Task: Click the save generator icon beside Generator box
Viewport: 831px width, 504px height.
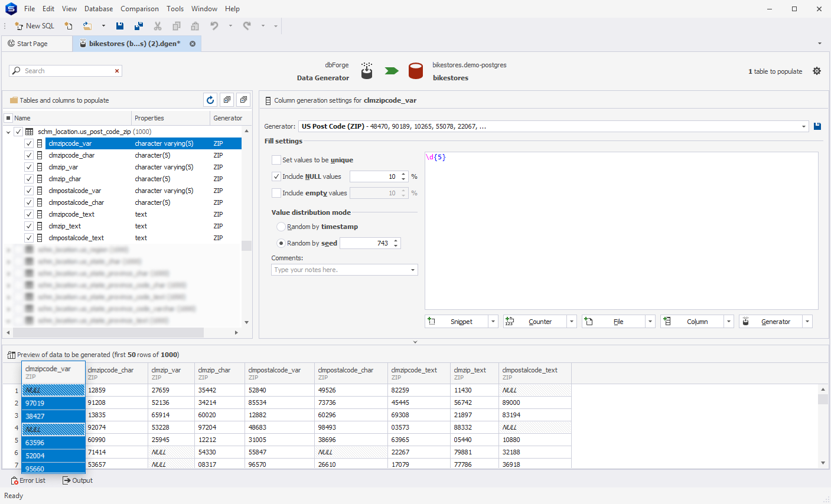Action: [x=817, y=126]
